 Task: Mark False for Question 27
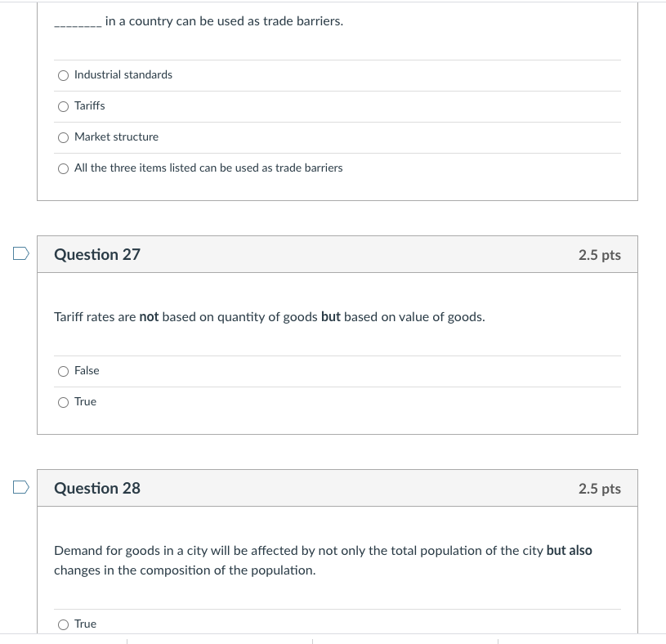point(63,371)
